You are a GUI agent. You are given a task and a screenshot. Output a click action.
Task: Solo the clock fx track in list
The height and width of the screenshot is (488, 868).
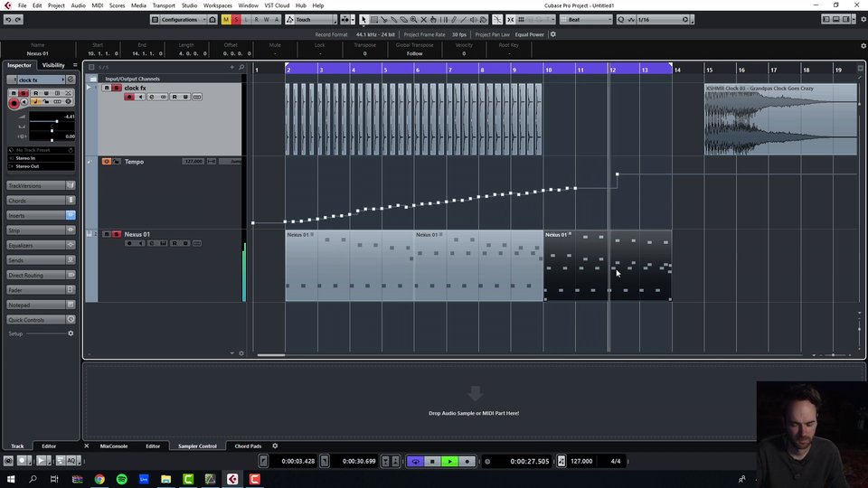pyautogui.click(x=117, y=88)
